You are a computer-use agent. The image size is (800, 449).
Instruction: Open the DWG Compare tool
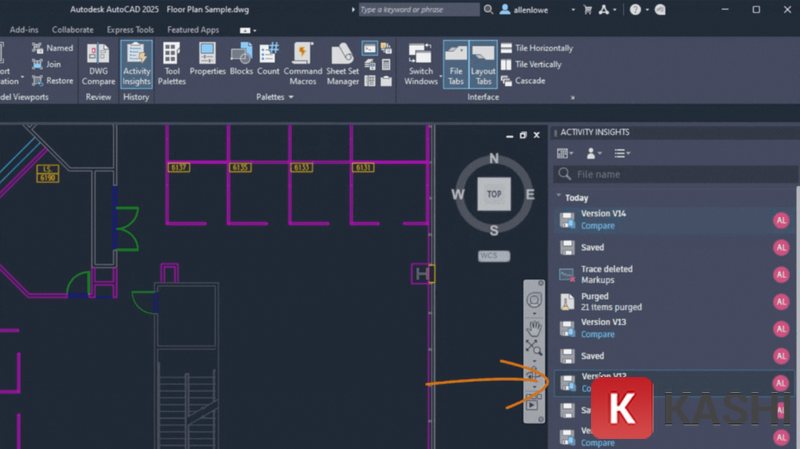point(98,63)
